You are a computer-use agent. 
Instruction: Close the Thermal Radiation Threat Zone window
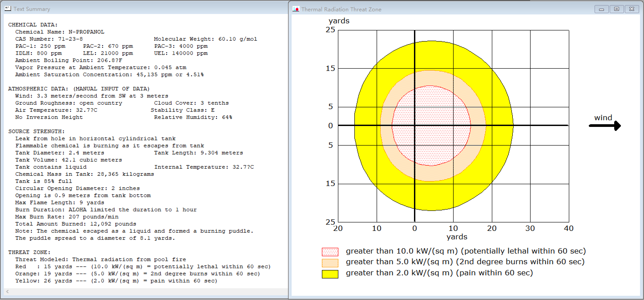point(632,9)
